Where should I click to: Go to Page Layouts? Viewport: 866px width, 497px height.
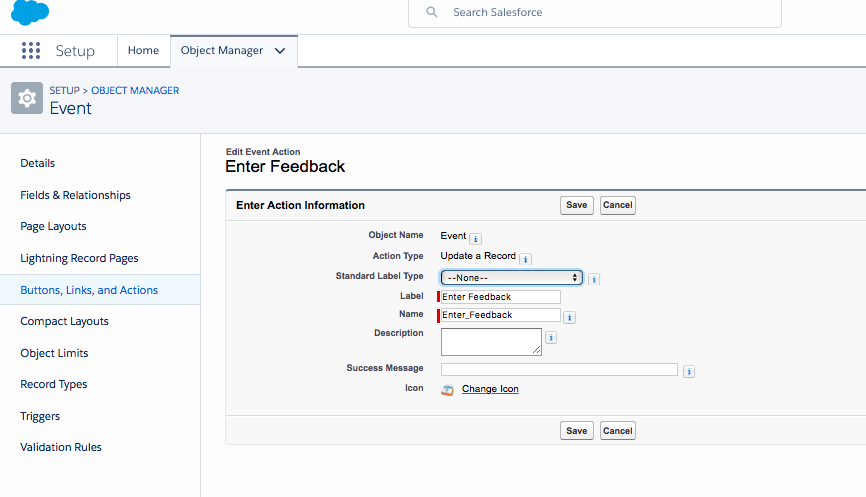coord(53,226)
